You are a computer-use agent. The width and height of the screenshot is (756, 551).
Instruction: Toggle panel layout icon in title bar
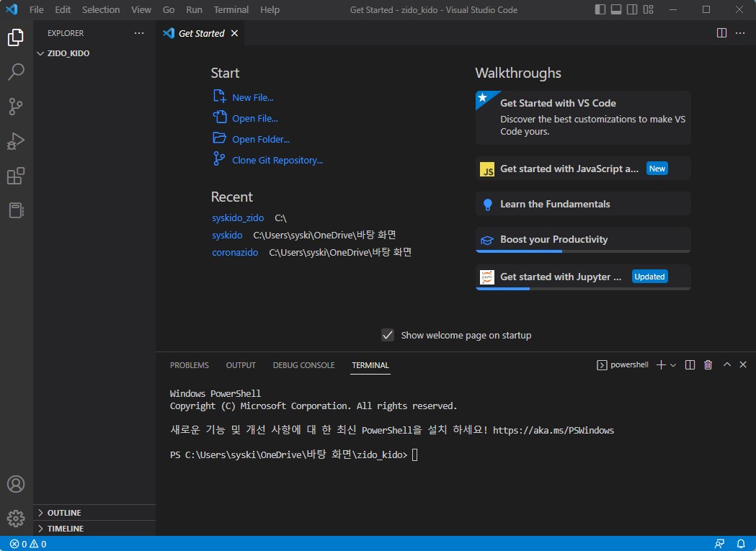(616, 9)
